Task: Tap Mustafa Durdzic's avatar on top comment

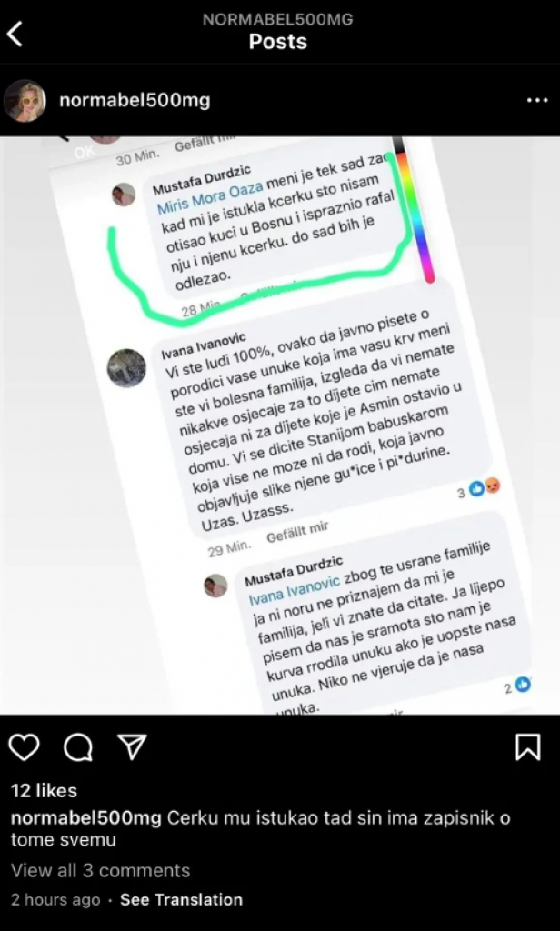Action: point(124,195)
